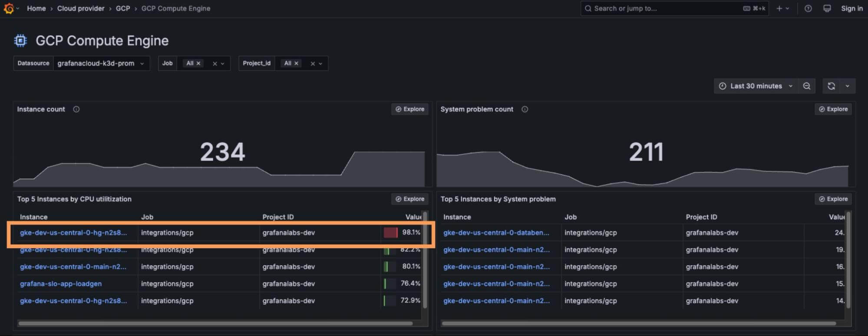Open the help question mark icon
Screen dimensions: 868x336
808,8
